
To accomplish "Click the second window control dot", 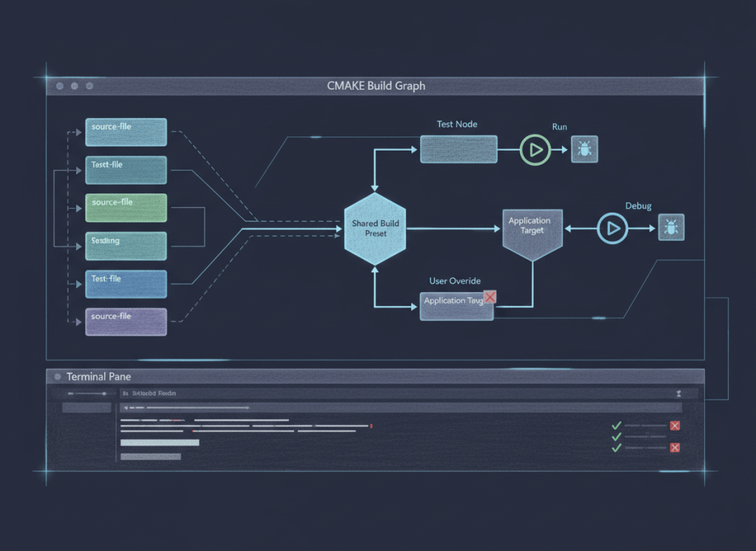I will pos(75,86).
